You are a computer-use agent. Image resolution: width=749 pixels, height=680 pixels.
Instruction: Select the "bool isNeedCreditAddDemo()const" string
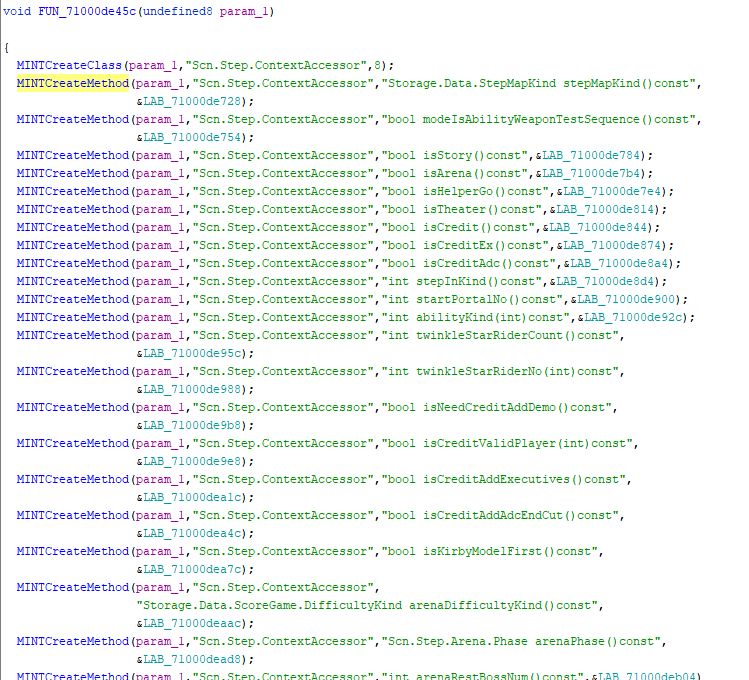(497, 408)
